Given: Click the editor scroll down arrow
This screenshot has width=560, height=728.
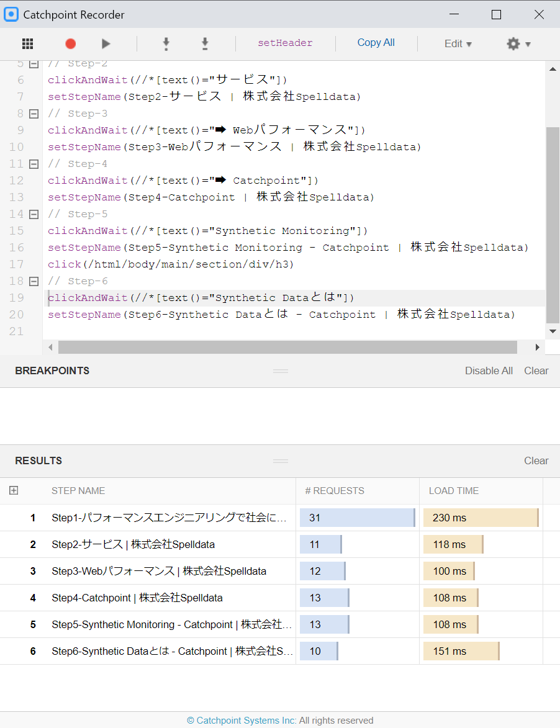Looking at the screenshot, I should pyautogui.click(x=553, y=331).
